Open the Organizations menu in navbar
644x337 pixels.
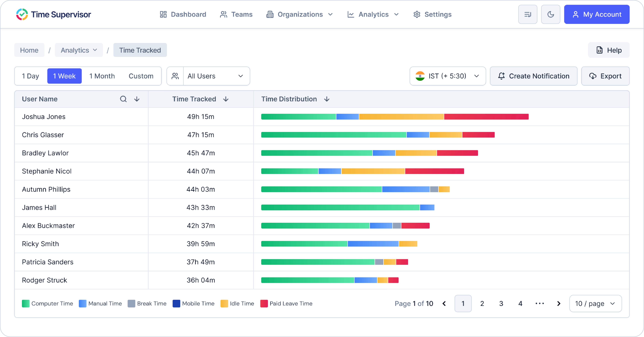tap(300, 15)
